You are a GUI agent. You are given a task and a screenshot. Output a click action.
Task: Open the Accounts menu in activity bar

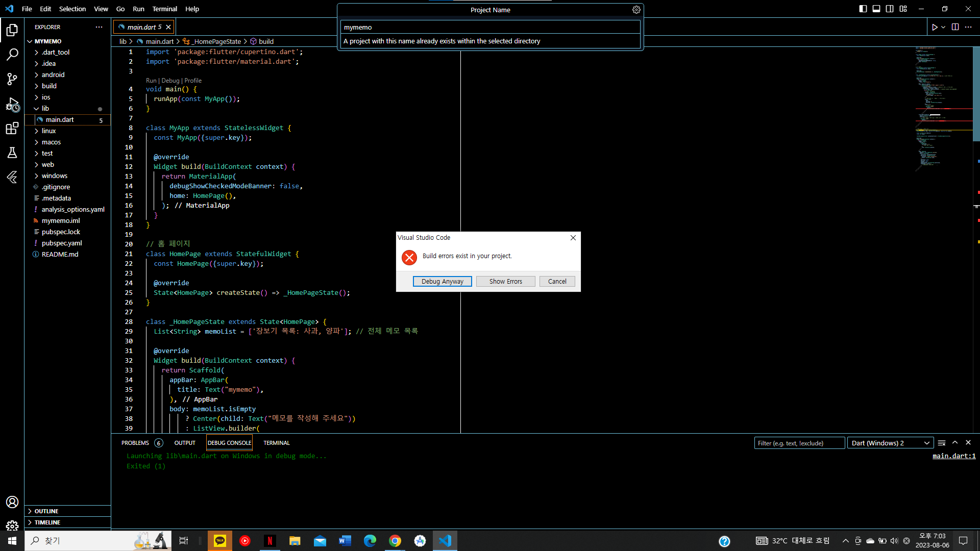[x=12, y=502]
